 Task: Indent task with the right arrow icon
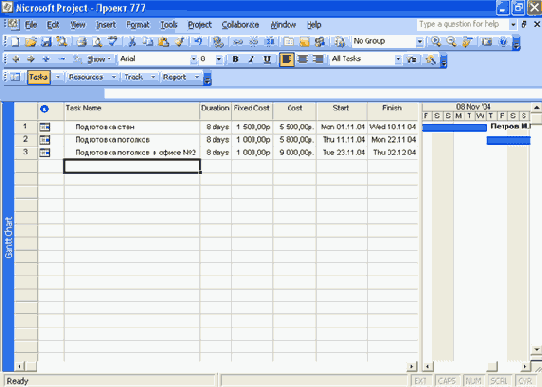tap(31, 59)
